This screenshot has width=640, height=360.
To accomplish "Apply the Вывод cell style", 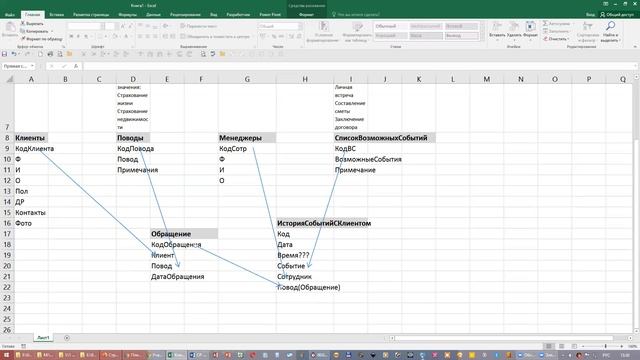I will click(x=462, y=36).
